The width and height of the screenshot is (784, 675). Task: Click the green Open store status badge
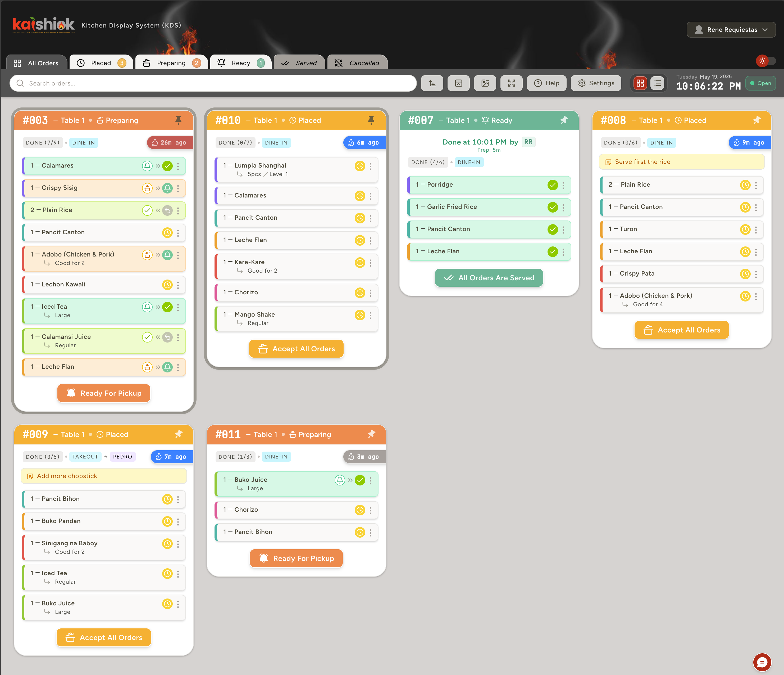point(760,83)
